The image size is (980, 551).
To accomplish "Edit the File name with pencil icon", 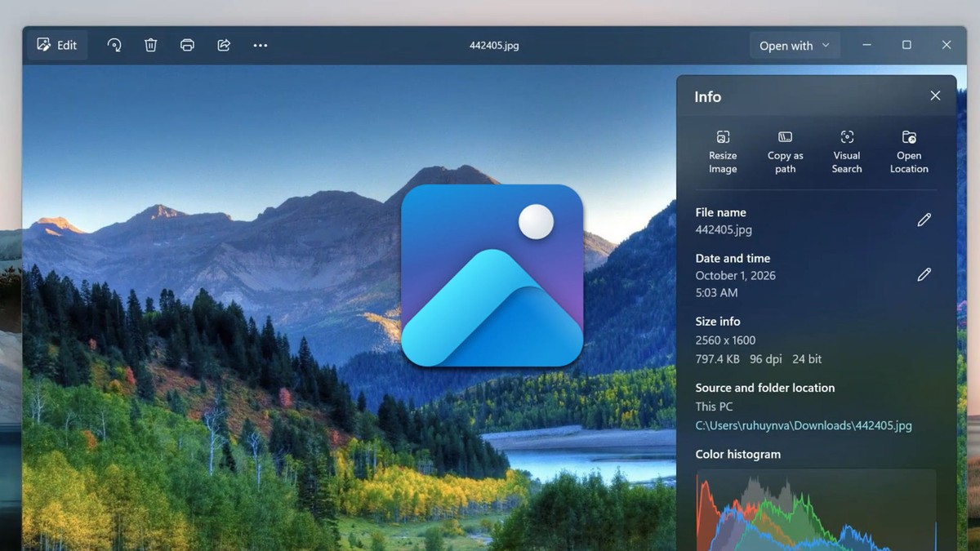I will click(x=924, y=220).
